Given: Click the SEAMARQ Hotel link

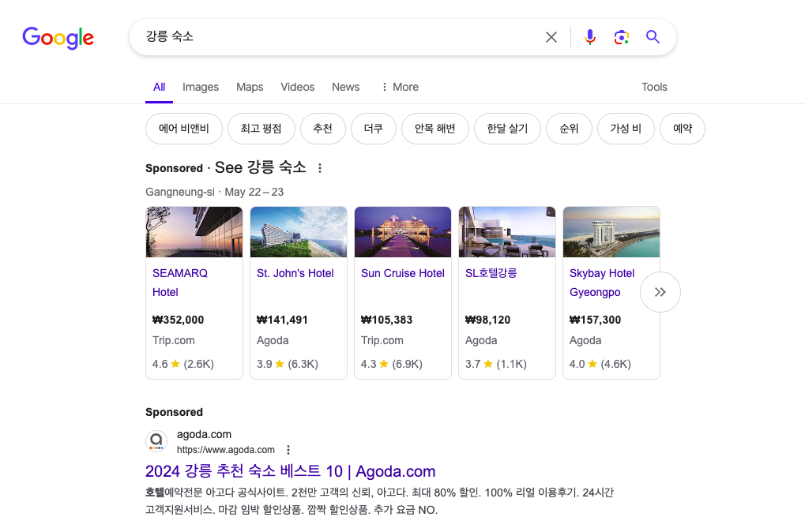Looking at the screenshot, I should click(x=179, y=283).
